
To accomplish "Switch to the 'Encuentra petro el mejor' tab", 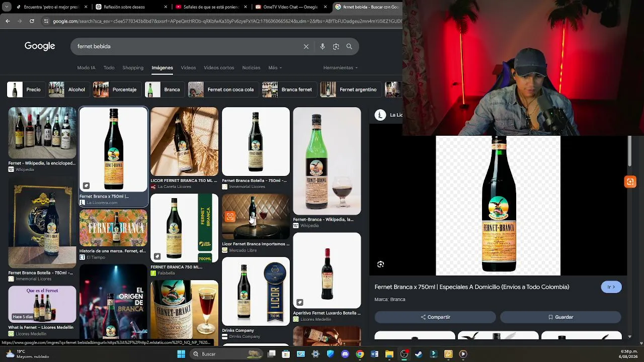I will click(51, 7).
